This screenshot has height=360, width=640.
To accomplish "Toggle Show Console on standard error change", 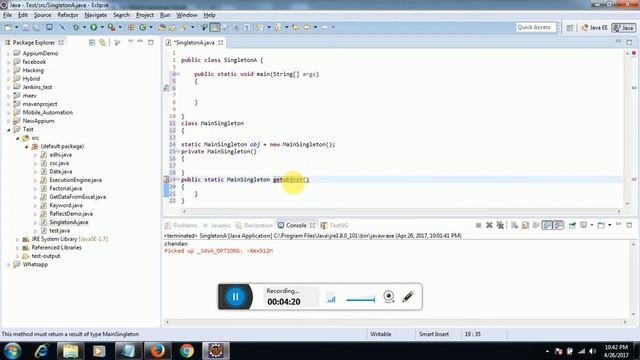I will tap(558, 225).
